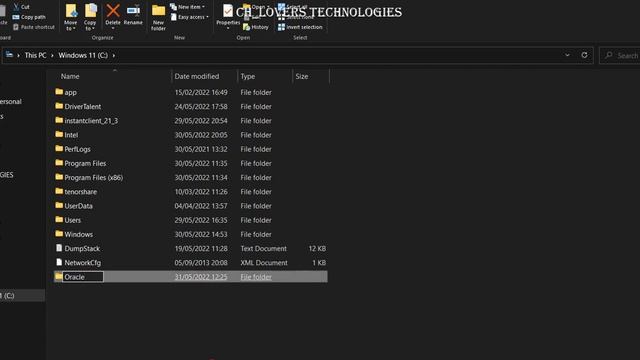Screen dimensions: 640x360
Task: Sort by the Type column header
Action: (248, 76)
